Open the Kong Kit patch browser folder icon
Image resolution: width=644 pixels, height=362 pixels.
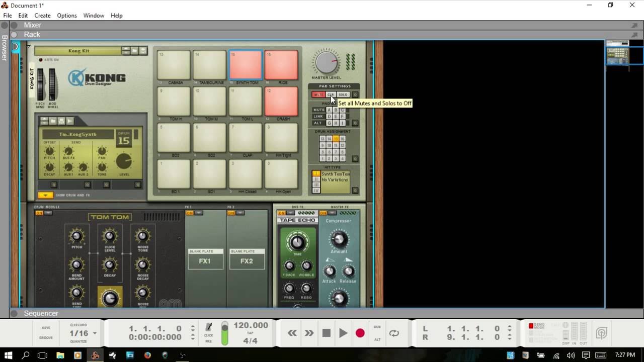[x=134, y=51]
